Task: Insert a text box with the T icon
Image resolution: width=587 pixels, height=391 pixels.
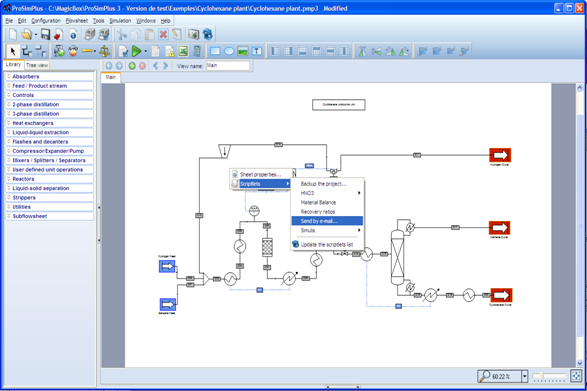Action: pos(256,51)
